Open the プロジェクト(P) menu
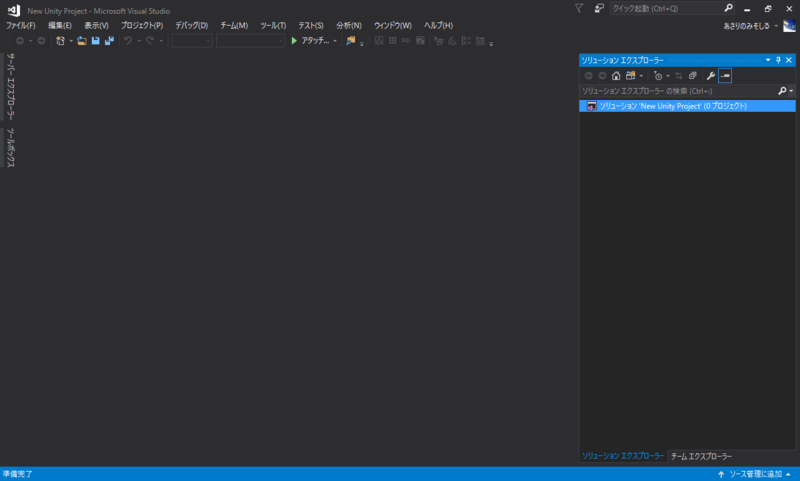800x481 pixels. (142, 26)
